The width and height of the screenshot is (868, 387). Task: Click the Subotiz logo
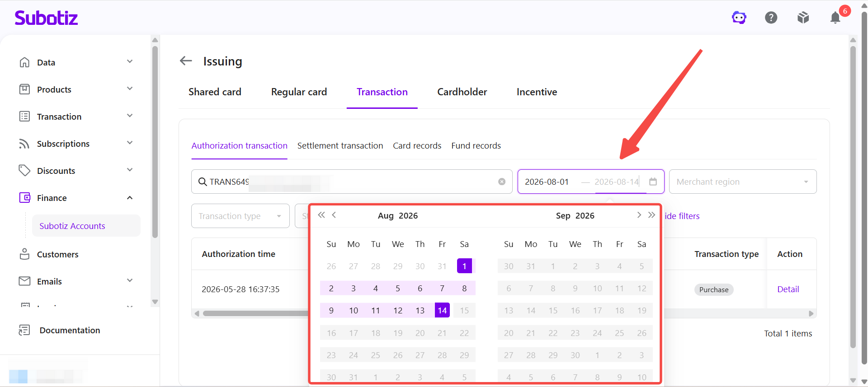46,18
